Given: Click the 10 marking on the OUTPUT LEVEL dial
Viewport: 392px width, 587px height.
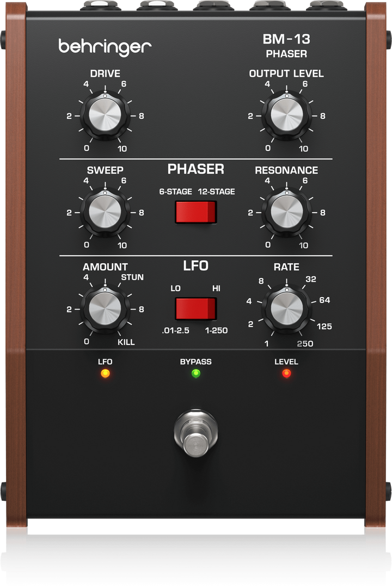Looking at the screenshot, I should tap(303, 149).
